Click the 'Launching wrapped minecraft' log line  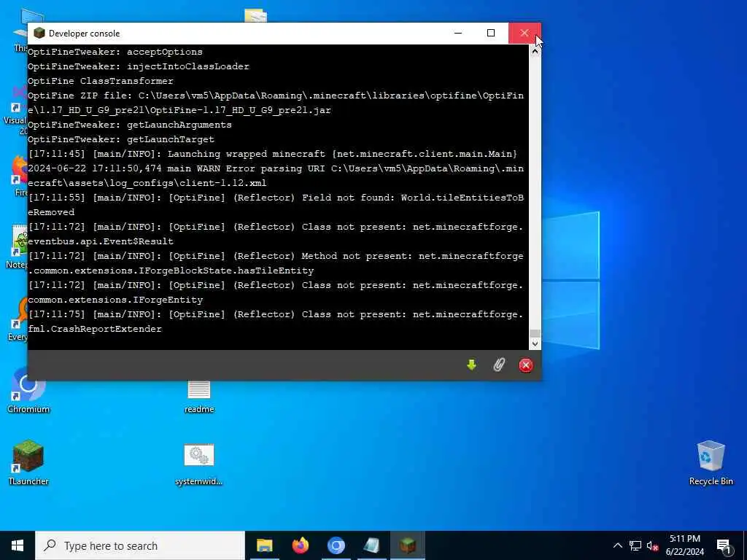point(273,154)
